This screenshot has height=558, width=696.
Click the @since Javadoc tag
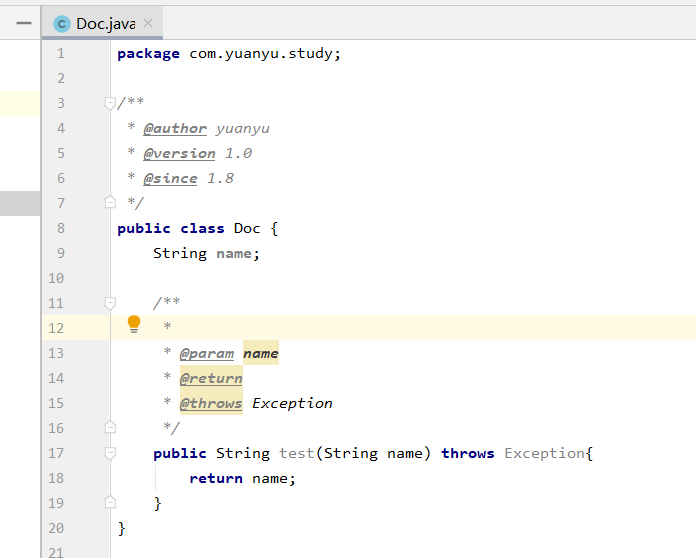pos(170,178)
